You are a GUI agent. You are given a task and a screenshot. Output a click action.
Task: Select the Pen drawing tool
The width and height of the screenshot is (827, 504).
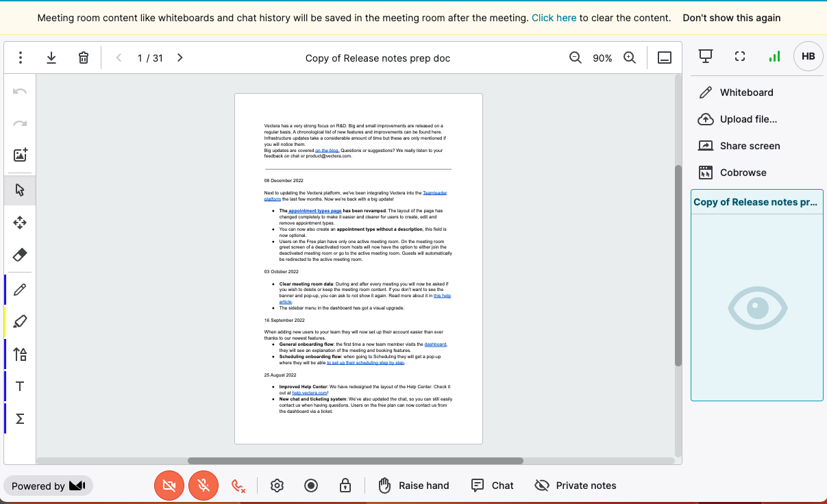[x=20, y=290]
